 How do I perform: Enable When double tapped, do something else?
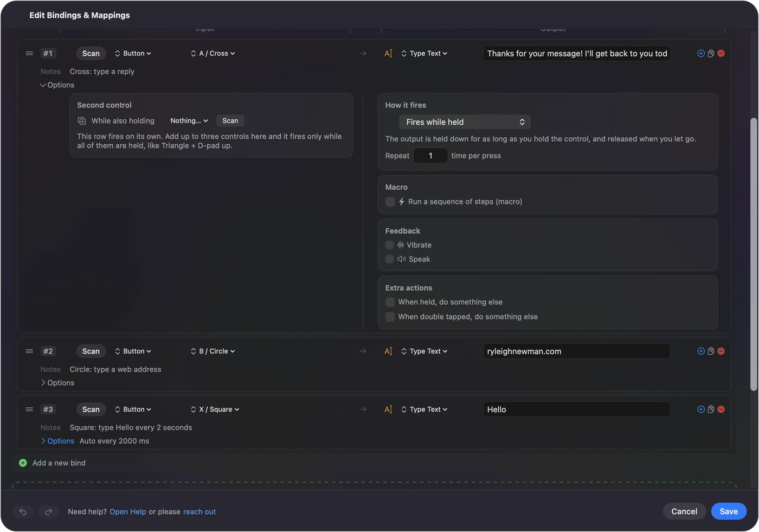click(x=390, y=316)
